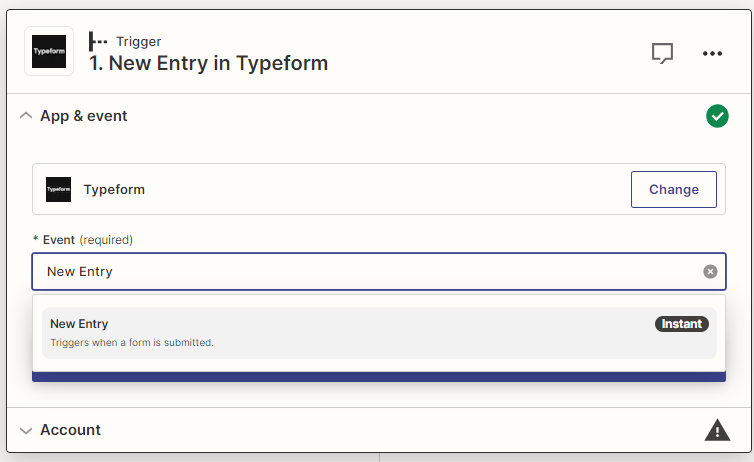Click the small Typeform logo in app row
The width and height of the screenshot is (754, 462).
pos(59,189)
